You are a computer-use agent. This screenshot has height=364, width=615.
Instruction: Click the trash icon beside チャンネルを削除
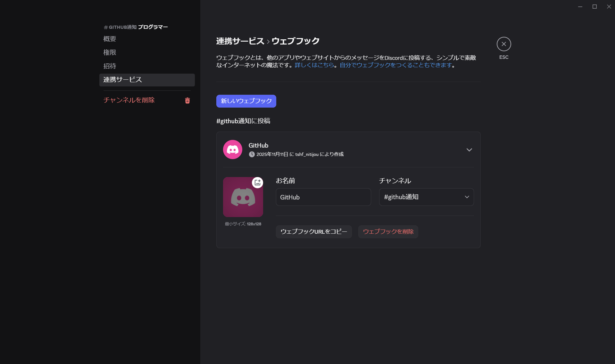188,101
